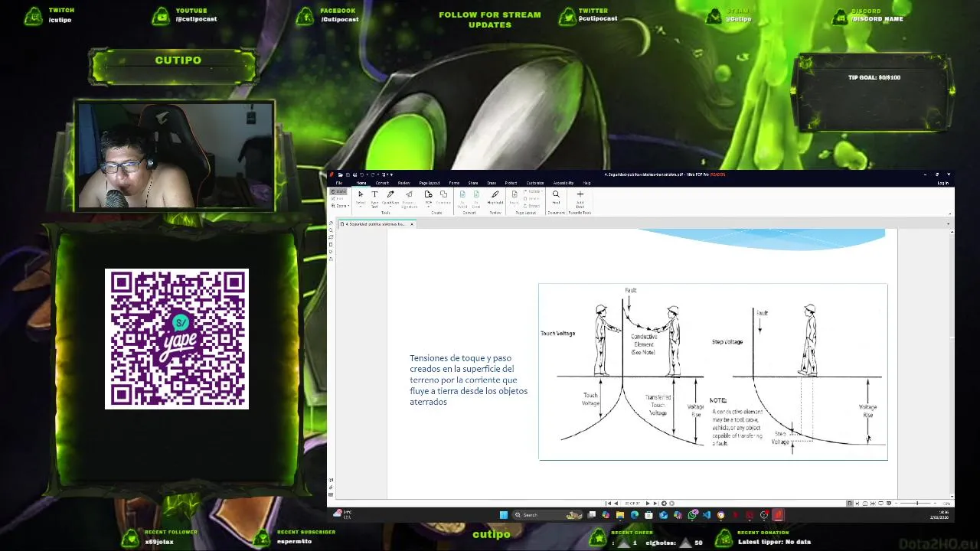Click the taskbar Search box
This screenshot has width=980, height=551.
pos(547,515)
